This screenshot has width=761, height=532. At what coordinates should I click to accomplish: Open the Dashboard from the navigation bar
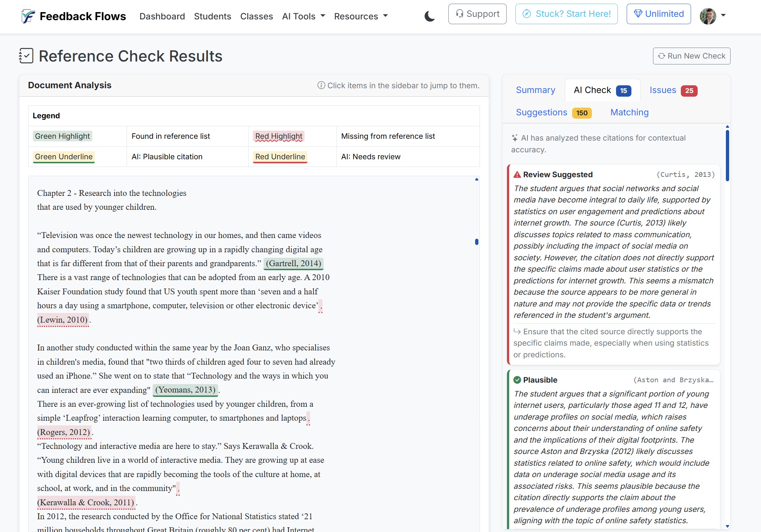coord(162,16)
